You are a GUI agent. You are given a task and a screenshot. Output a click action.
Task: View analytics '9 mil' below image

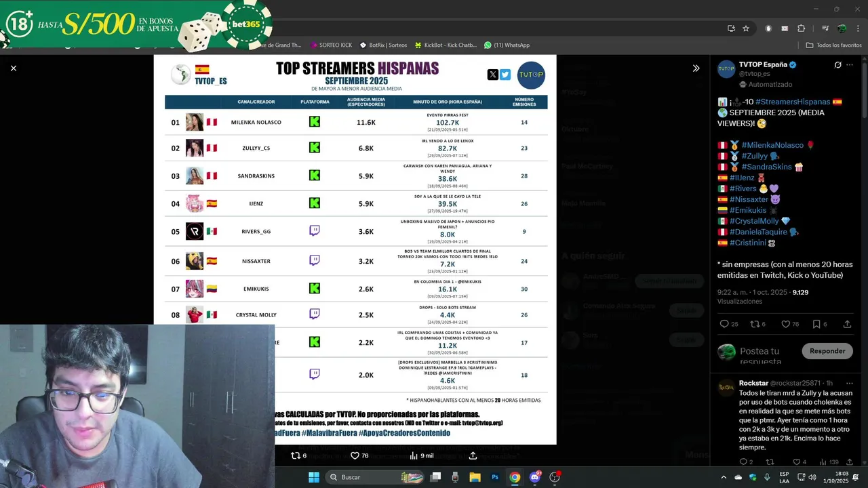(x=421, y=455)
